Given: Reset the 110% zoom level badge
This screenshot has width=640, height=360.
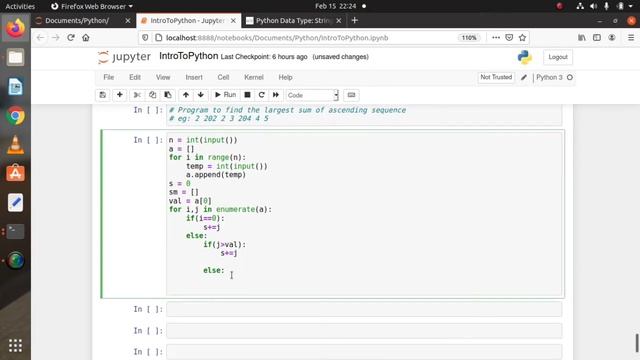Looking at the screenshot, I should coord(469,38).
